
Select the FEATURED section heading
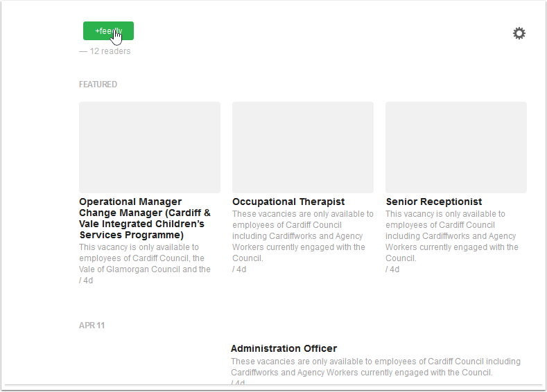point(98,84)
